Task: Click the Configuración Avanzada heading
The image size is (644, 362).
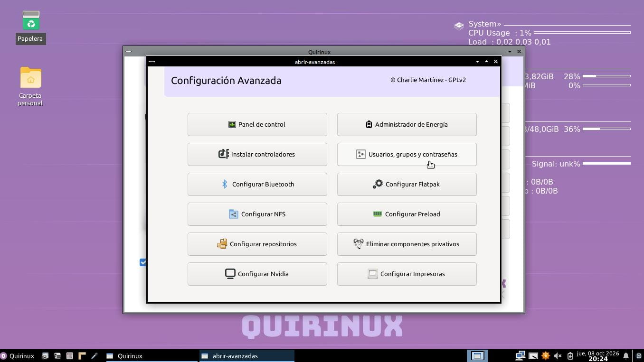Action: click(226, 81)
